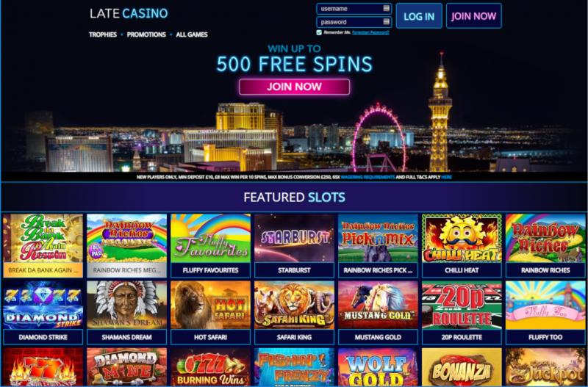Open the Trophies menu item
The height and width of the screenshot is (387, 588).
[103, 35]
